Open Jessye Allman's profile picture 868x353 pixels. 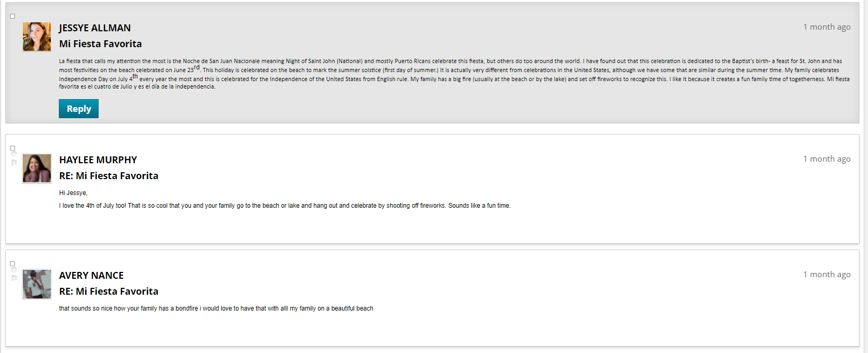pyautogui.click(x=37, y=37)
